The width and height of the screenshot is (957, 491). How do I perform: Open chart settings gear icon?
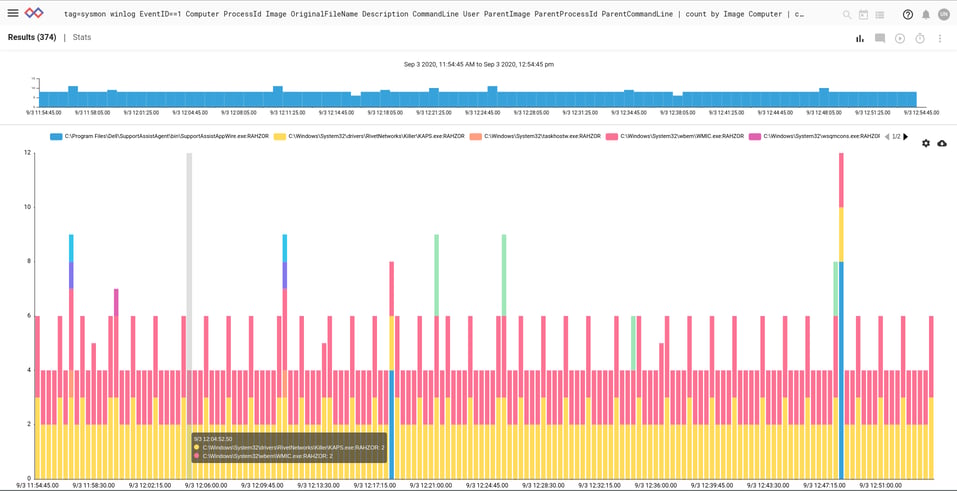[x=926, y=143]
